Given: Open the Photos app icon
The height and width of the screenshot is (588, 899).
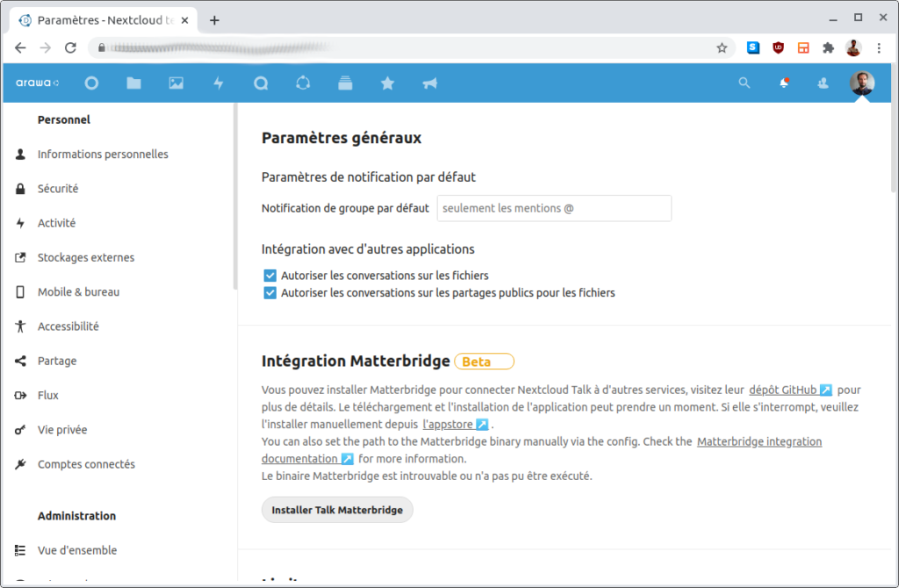Looking at the screenshot, I should click(x=176, y=83).
